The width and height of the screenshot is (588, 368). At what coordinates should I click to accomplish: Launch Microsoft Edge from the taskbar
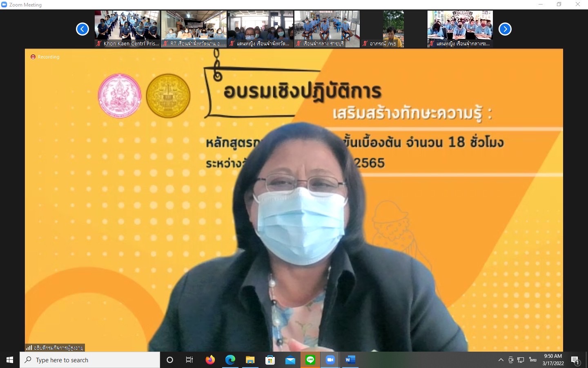click(x=230, y=360)
